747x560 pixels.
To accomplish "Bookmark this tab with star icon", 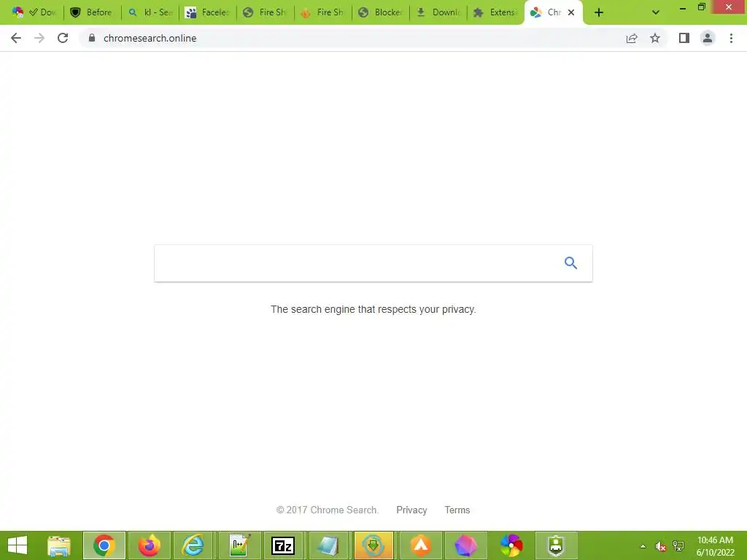I will pyautogui.click(x=655, y=38).
